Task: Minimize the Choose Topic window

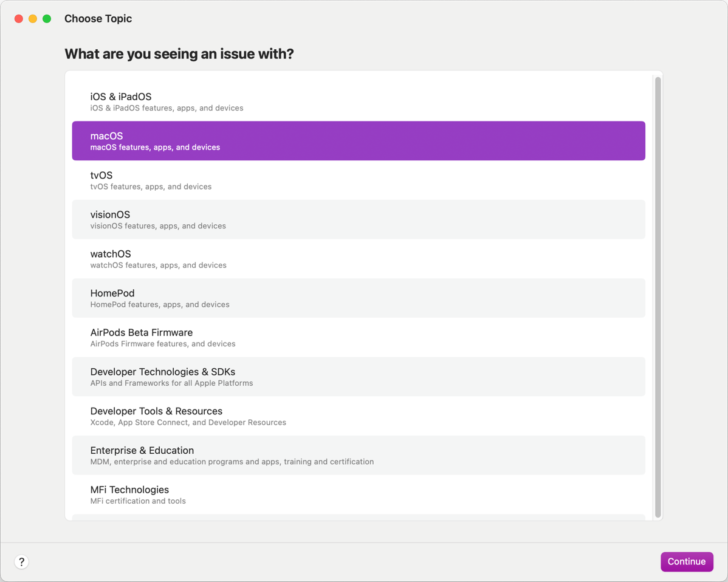Action: coord(33,19)
